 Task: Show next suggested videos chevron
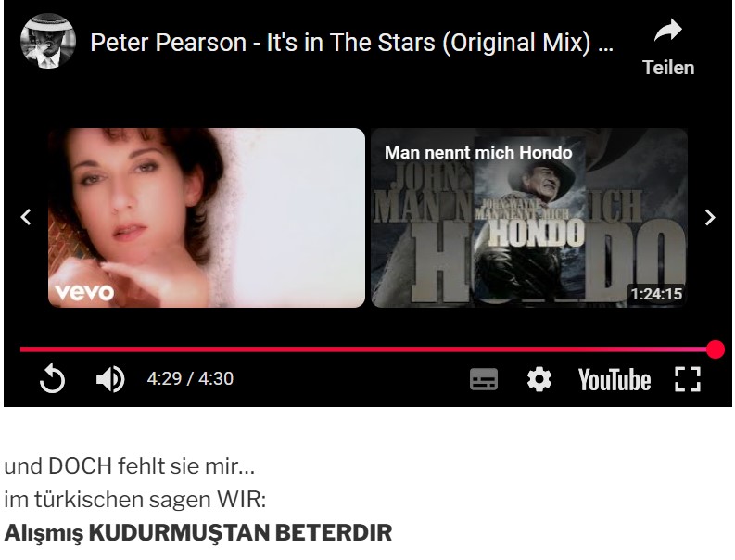(x=710, y=217)
